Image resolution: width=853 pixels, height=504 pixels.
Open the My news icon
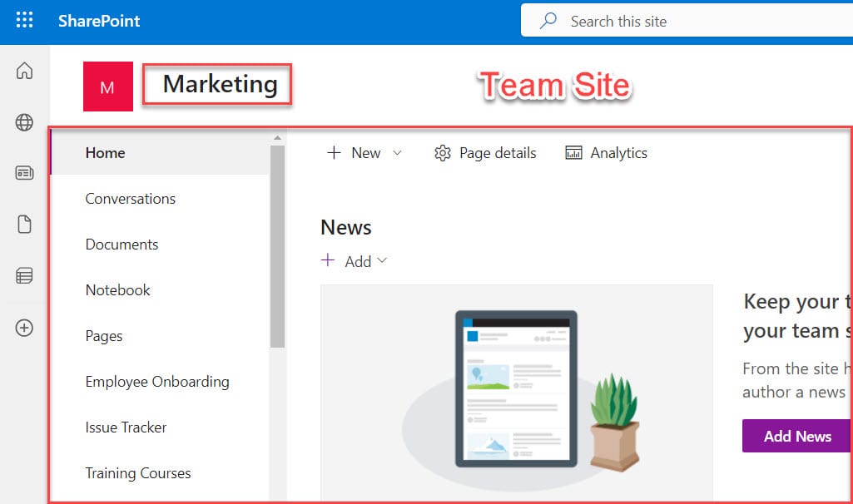click(x=24, y=173)
